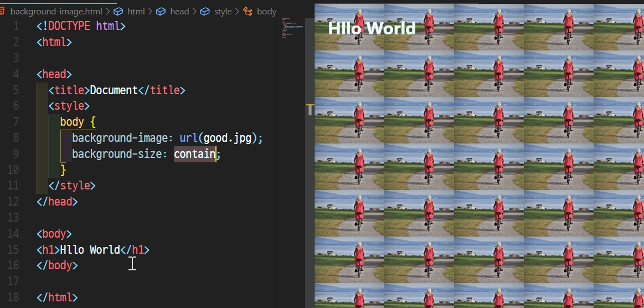Click the closing </title> tag
Screen dimensions: 644x308
tap(161, 90)
